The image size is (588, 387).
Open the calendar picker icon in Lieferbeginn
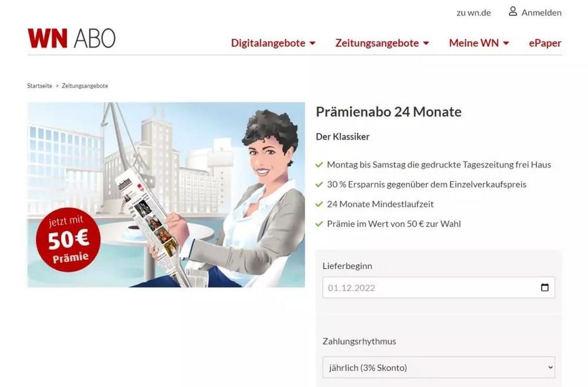point(545,287)
